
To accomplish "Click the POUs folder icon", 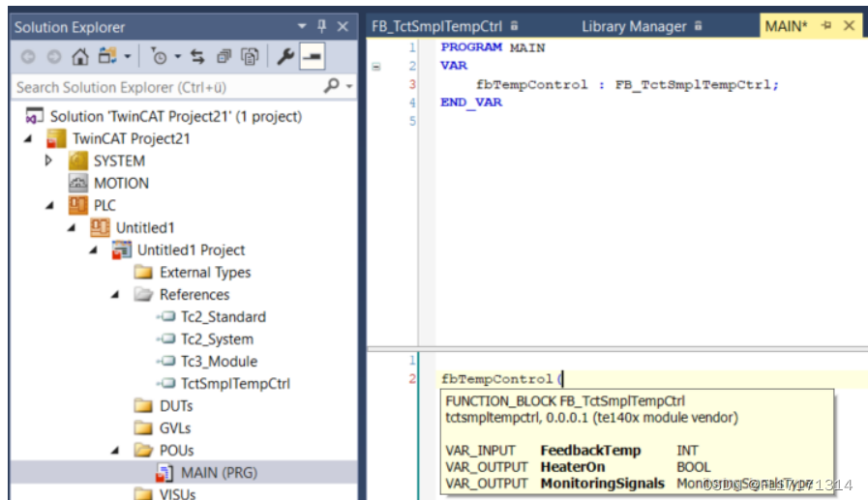I will (x=143, y=451).
